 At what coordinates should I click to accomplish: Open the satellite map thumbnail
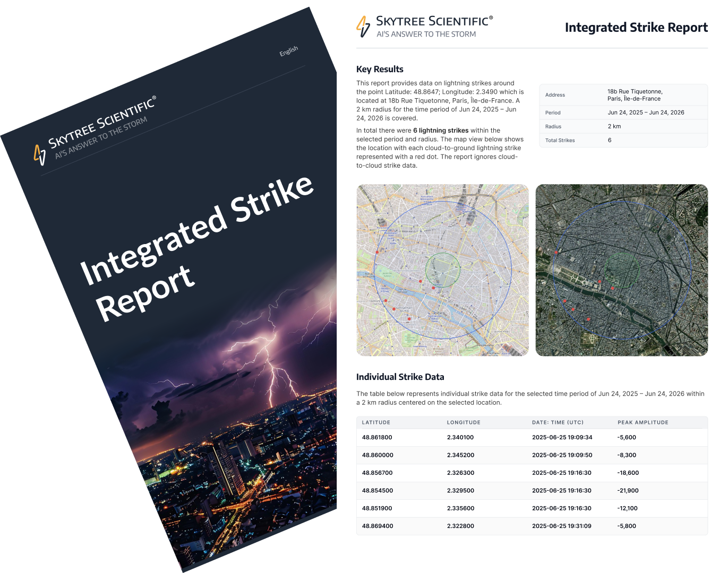[622, 270]
